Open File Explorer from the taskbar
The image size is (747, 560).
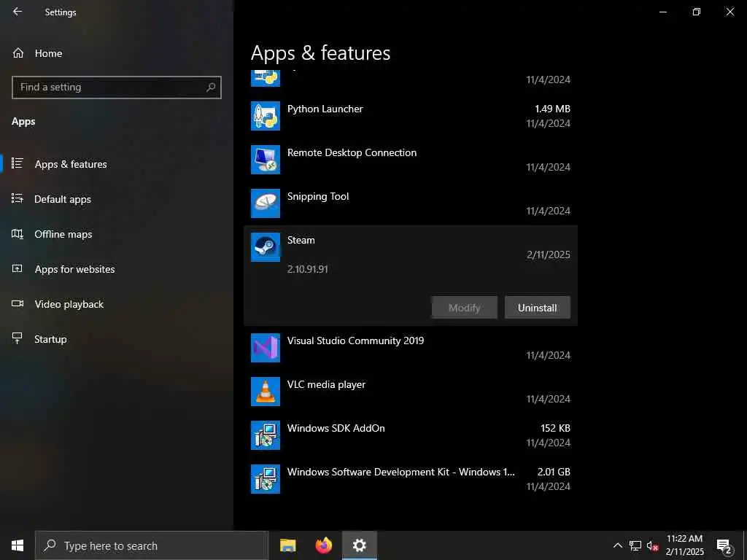[287, 545]
